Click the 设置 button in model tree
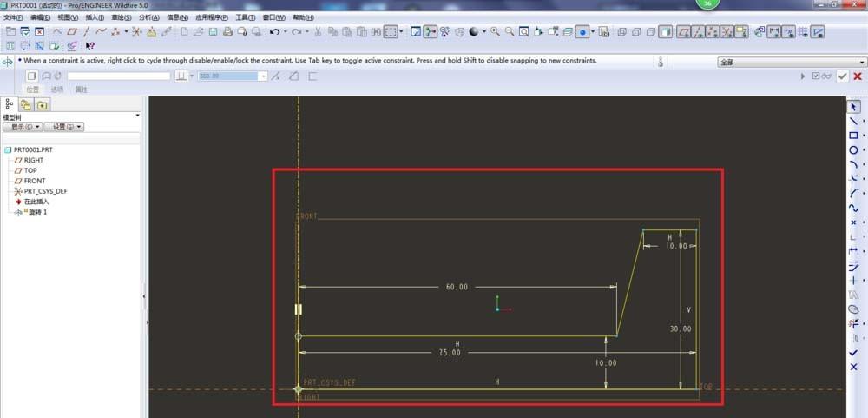868x418 pixels. point(63,127)
